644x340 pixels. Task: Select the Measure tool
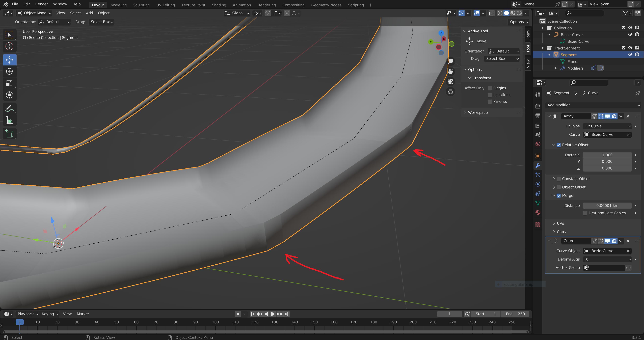10,121
